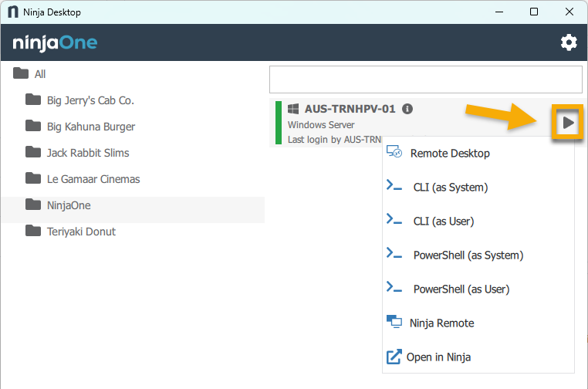Click the Windows logo on device entry
This screenshot has width=588, height=389.
pyautogui.click(x=293, y=109)
